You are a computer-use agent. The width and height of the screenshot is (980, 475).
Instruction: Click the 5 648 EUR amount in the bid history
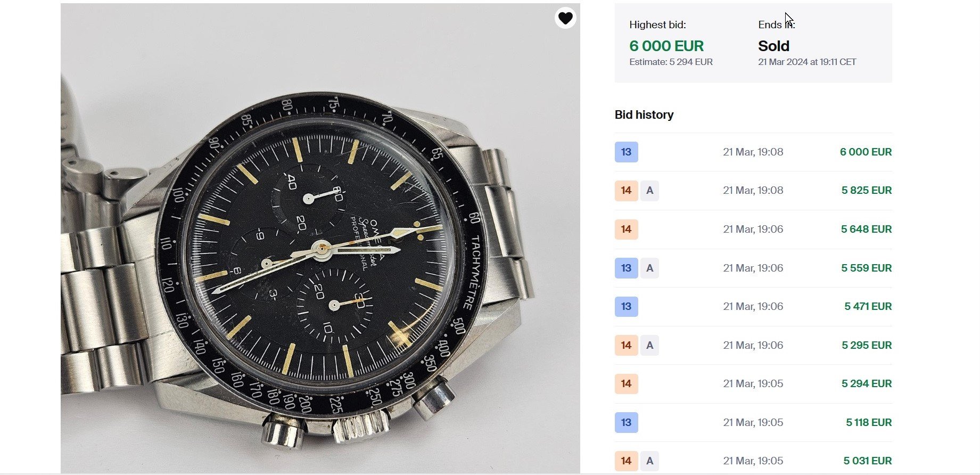click(866, 230)
